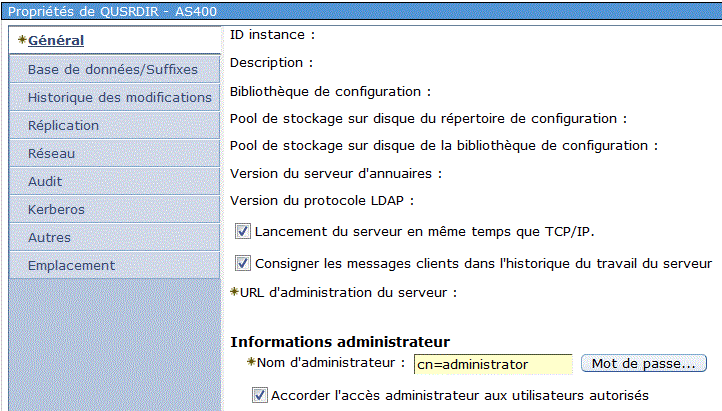This screenshot has height=411, width=722.
Task: Click the Propriétés de QUSRDIR title bar
Action: (x=361, y=11)
